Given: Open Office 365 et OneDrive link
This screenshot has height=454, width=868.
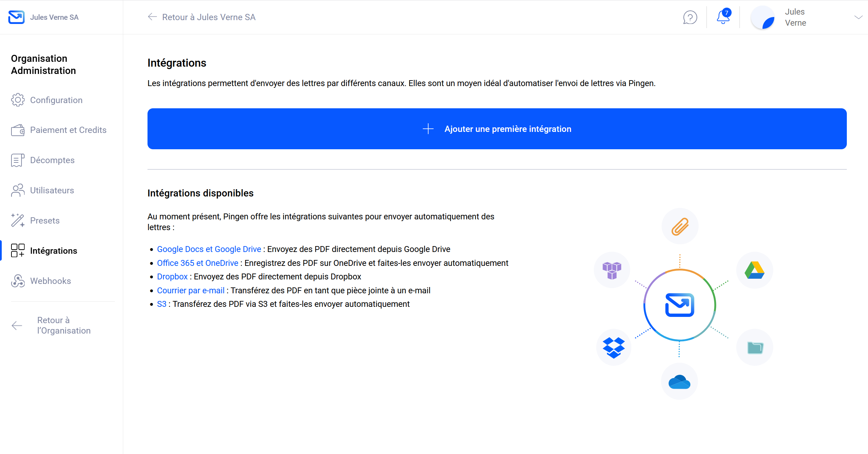Looking at the screenshot, I should 197,263.
